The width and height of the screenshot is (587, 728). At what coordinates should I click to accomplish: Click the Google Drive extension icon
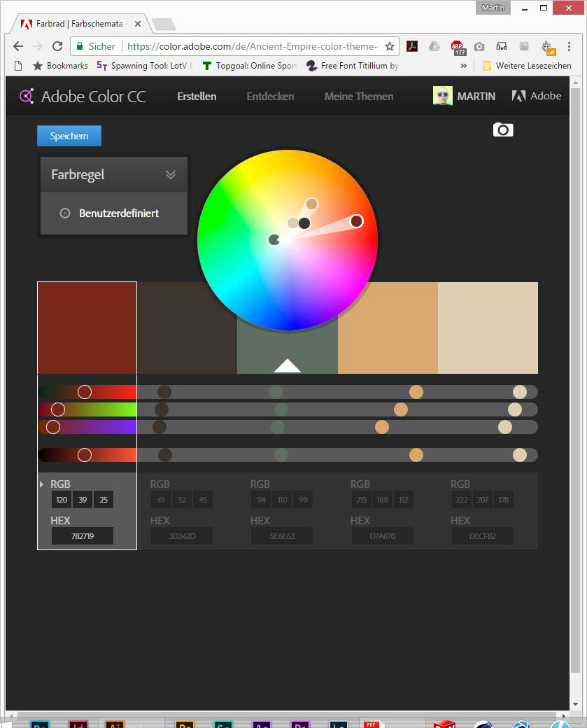click(434, 46)
